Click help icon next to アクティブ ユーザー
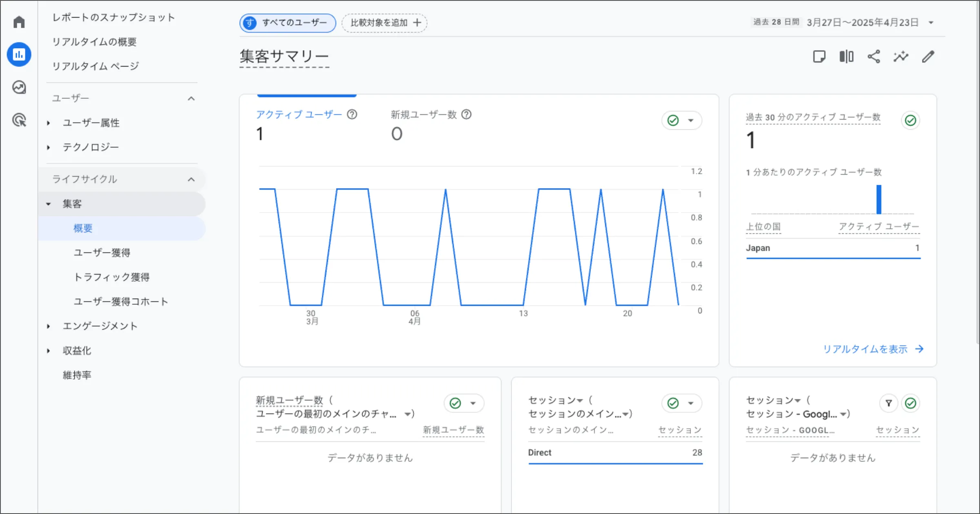Screen dimensions: 980x514 click(352, 115)
